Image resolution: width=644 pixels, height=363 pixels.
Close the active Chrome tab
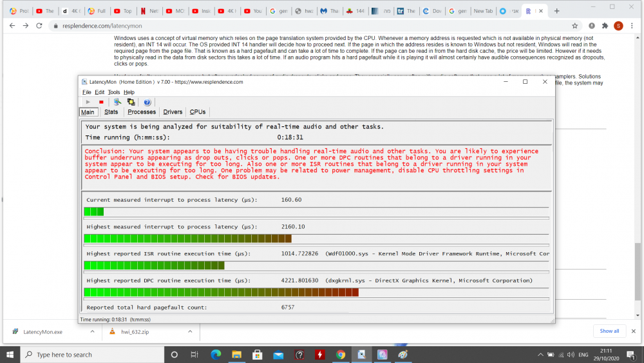click(x=541, y=11)
